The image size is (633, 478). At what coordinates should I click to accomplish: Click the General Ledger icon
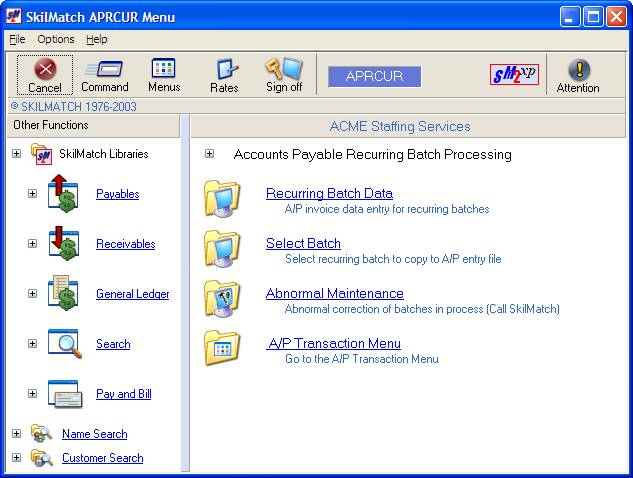(x=63, y=293)
